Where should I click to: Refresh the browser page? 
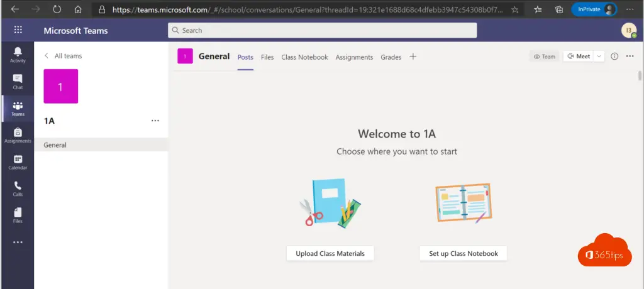pos(57,9)
